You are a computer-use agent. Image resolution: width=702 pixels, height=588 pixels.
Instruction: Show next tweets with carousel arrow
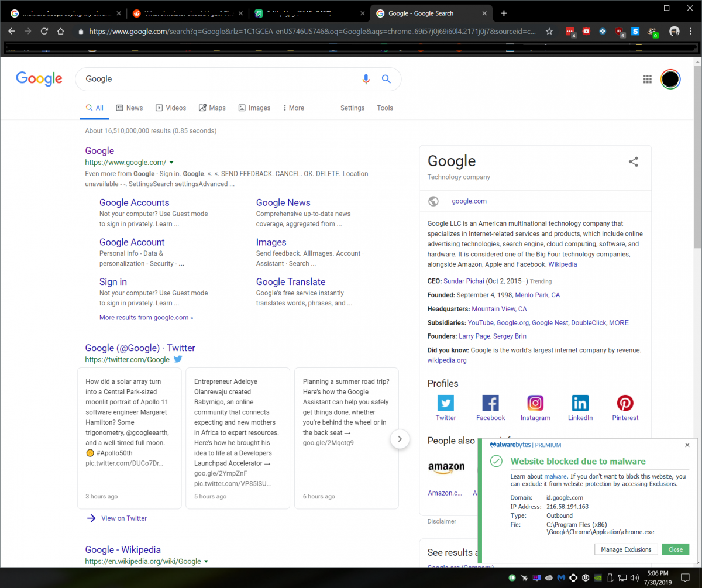pos(400,439)
